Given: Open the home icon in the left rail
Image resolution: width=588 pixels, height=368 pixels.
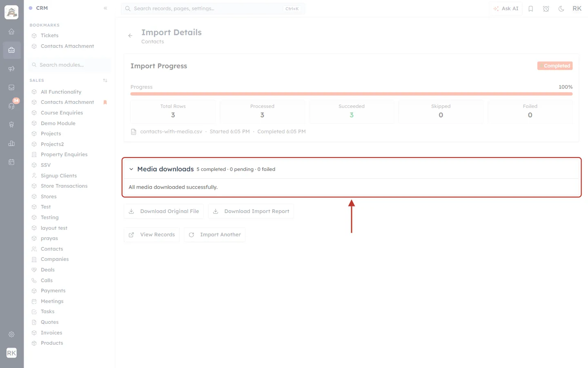Looking at the screenshot, I should (11, 31).
